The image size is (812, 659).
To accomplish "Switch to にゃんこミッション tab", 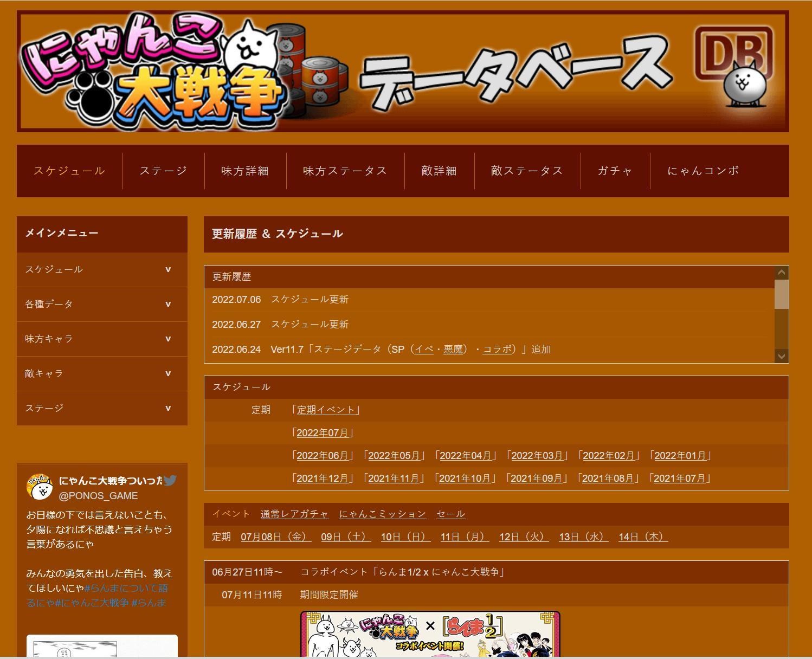I will pos(382,514).
